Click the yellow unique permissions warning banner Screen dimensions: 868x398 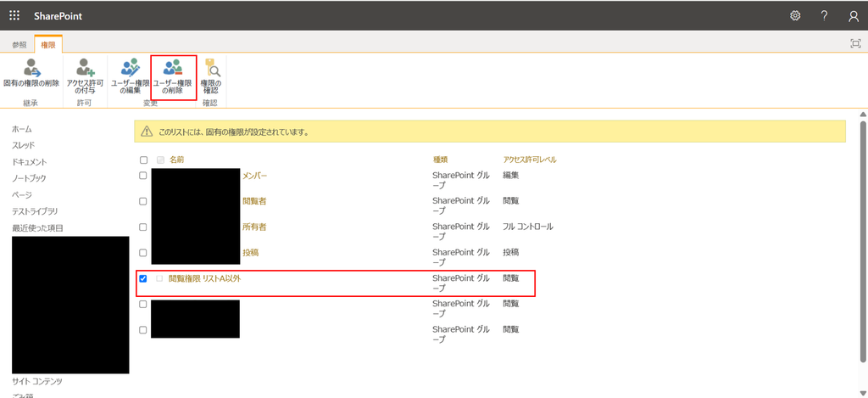click(x=490, y=132)
